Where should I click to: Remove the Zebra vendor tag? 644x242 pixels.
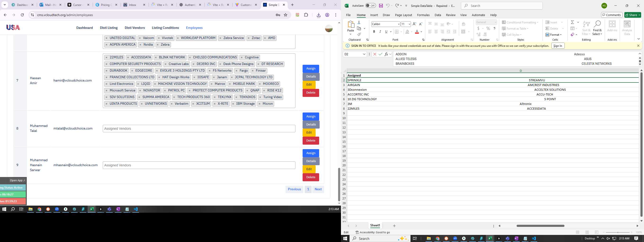[x=157, y=45]
